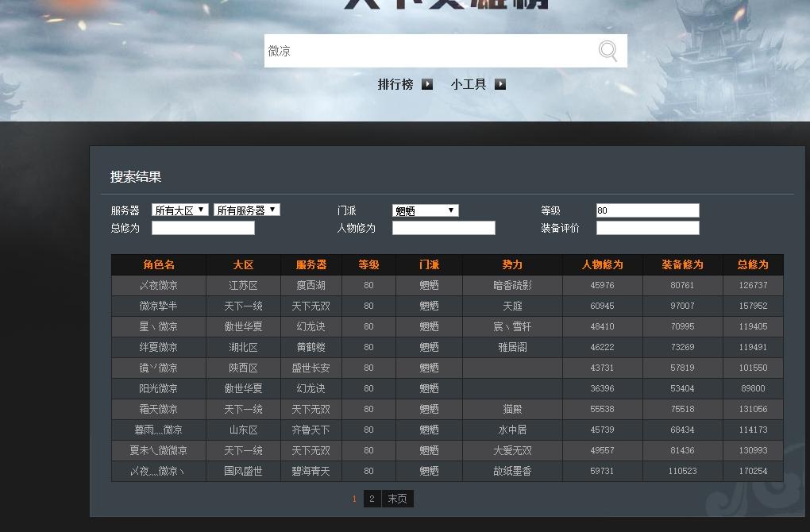Click 国风盛世 region cell
The image size is (810, 532).
point(243,471)
